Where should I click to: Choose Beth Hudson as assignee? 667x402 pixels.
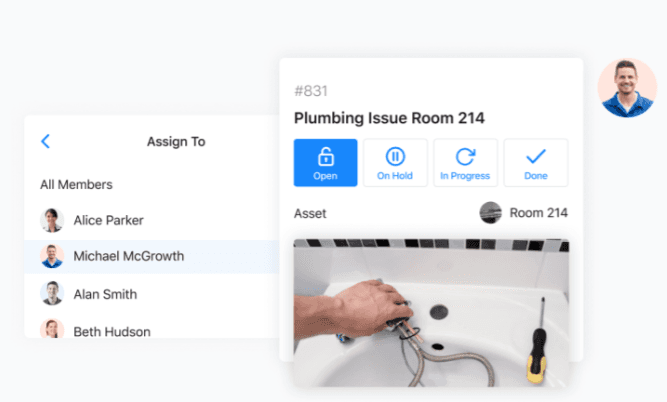(x=152, y=330)
